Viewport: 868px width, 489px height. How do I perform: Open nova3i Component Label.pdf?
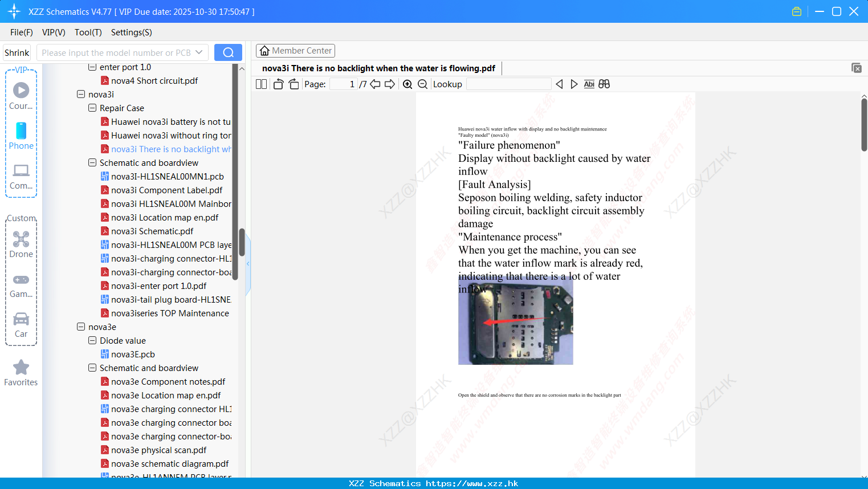click(162, 190)
